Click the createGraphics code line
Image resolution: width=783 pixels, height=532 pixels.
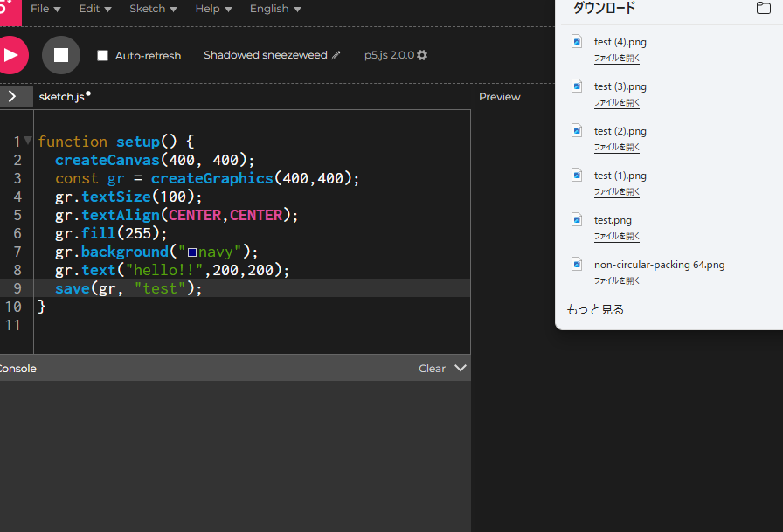pyautogui.click(x=253, y=178)
